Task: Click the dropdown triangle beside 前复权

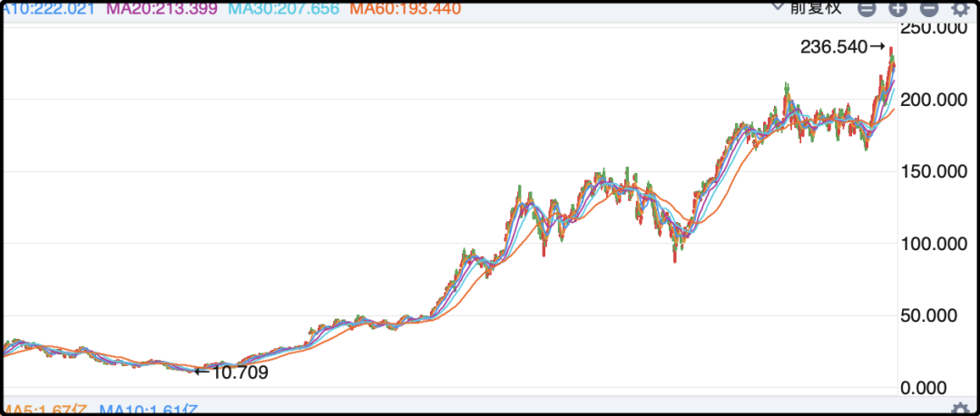Action: (x=779, y=7)
